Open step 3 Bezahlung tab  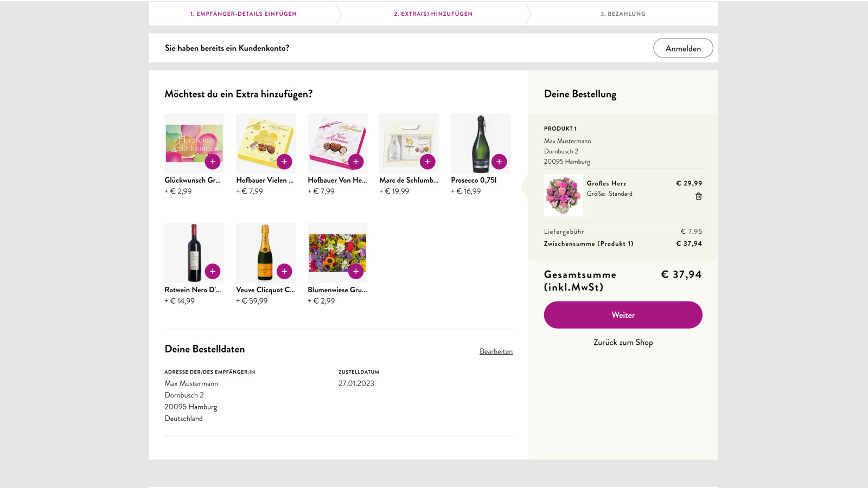click(x=623, y=14)
